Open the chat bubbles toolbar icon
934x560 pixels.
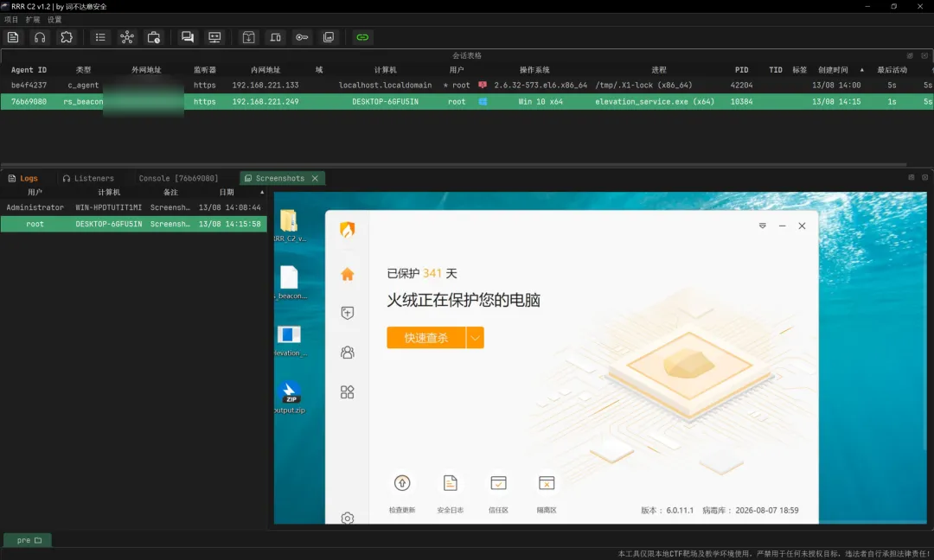click(188, 37)
